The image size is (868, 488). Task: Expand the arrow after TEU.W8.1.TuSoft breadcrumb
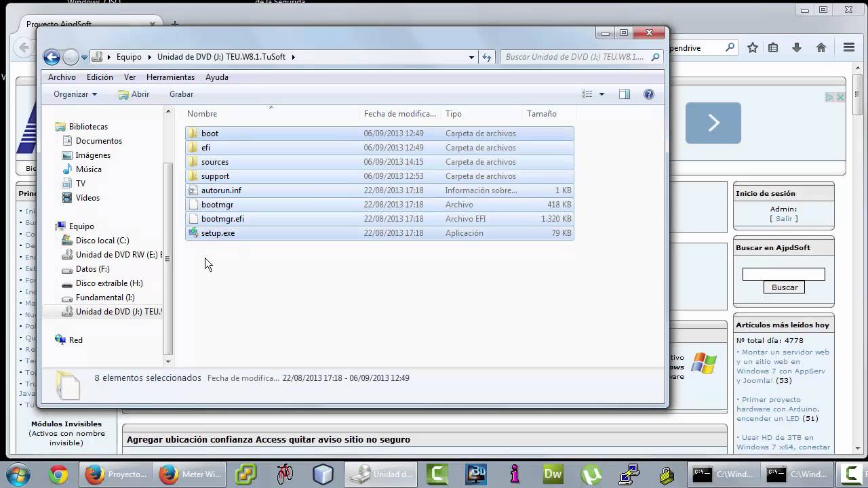coord(293,57)
